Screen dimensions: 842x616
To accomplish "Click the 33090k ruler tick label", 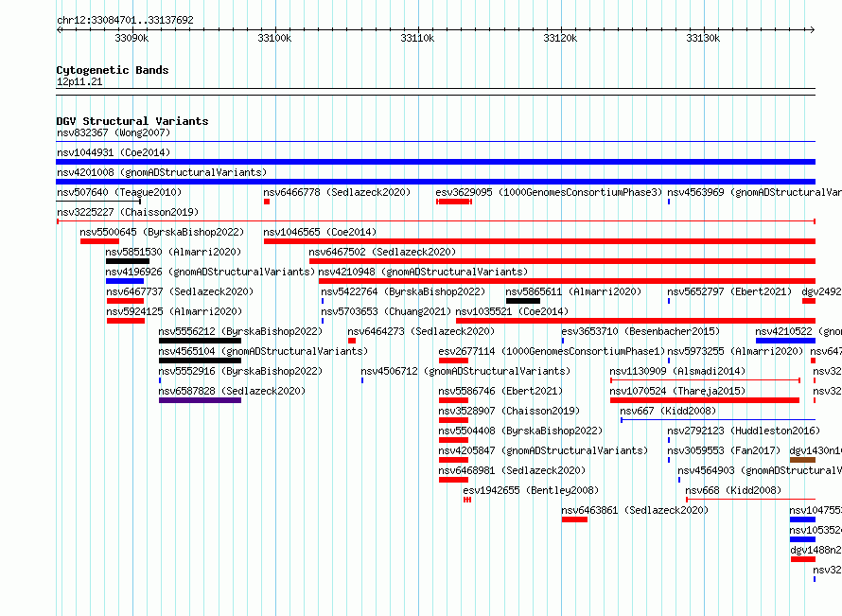I will (x=132, y=38).
